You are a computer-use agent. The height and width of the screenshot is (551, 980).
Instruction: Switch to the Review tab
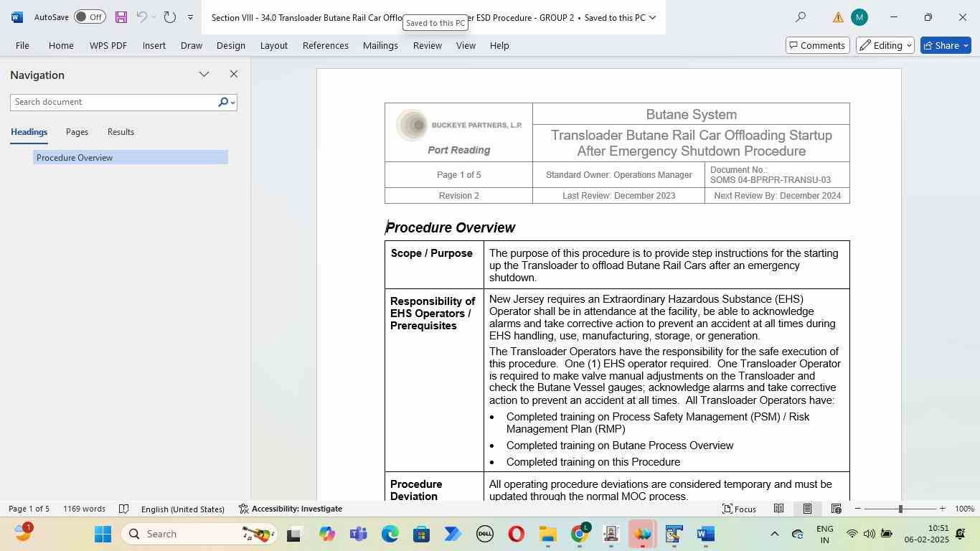427,45
